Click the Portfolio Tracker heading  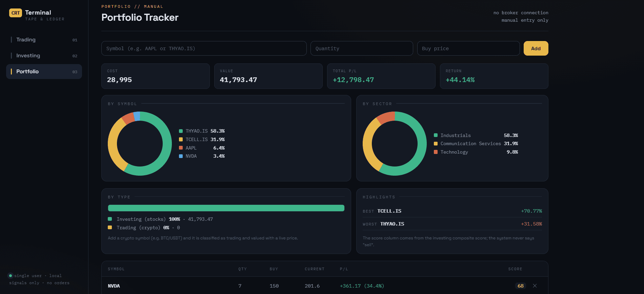coord(140,18)
